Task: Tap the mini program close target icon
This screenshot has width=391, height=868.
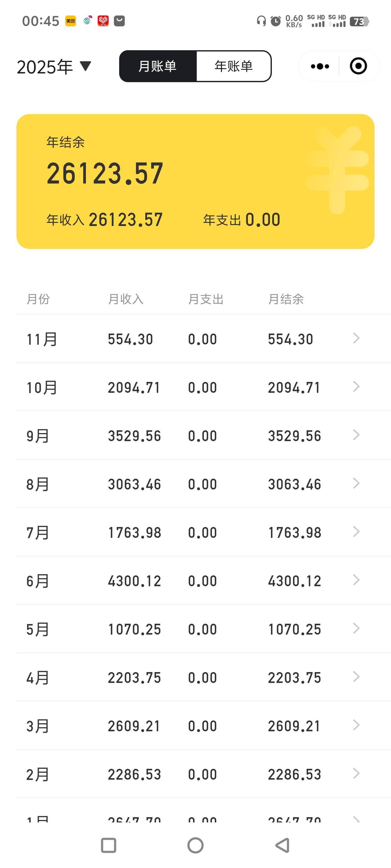Action: click(358, 66)
